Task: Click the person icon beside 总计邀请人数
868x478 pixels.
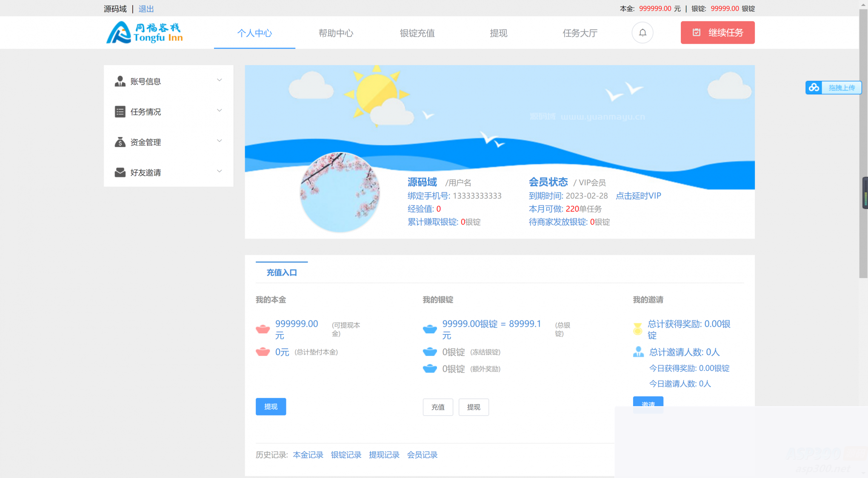Action: tap(638, 352)
